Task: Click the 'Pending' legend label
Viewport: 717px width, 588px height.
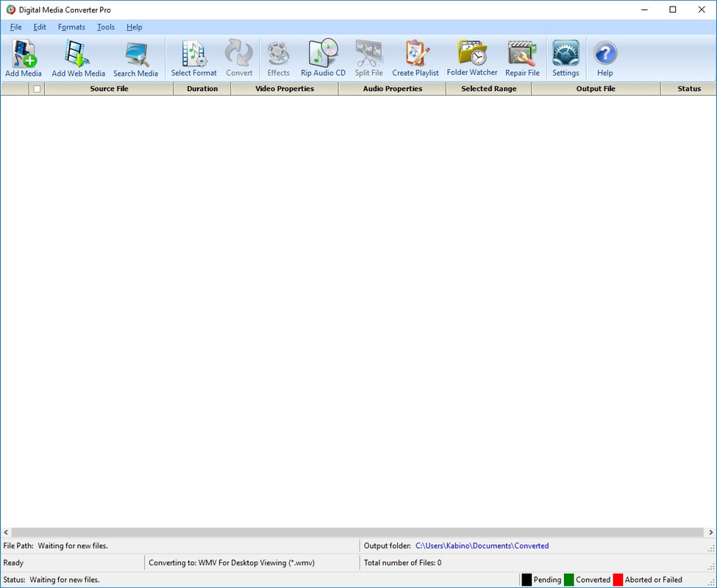Action: pyautogui.click(x=547, y=580)
